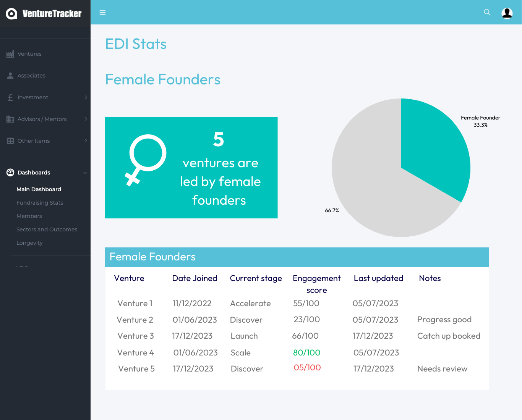Click the VentureTracker logo icon
The height and width of the screenshot is (420, 522).
(11, 14)
